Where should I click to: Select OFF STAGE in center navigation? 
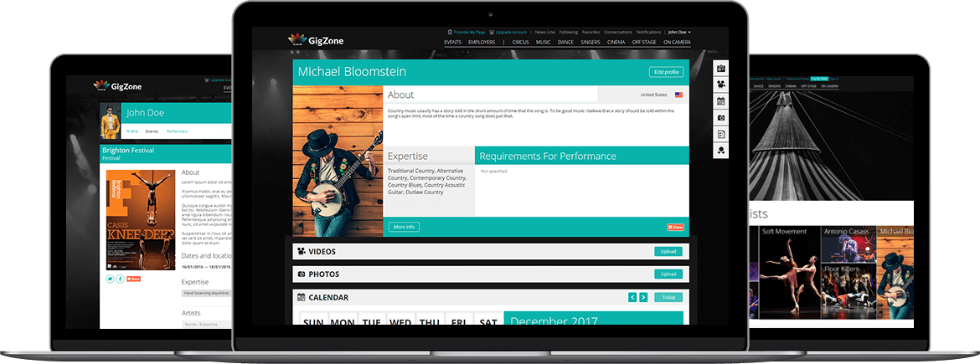coord(644,43)
